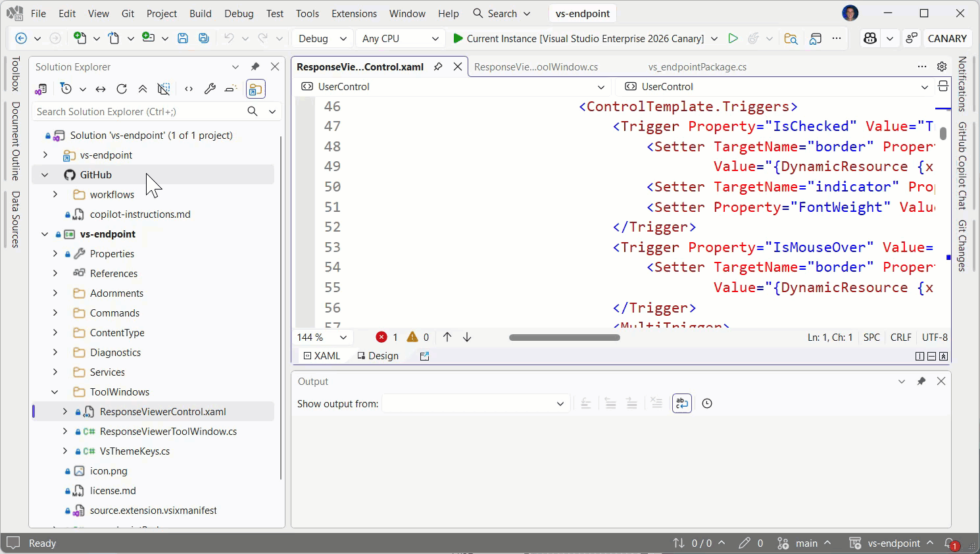Click the CANARY button

point(947,38)
